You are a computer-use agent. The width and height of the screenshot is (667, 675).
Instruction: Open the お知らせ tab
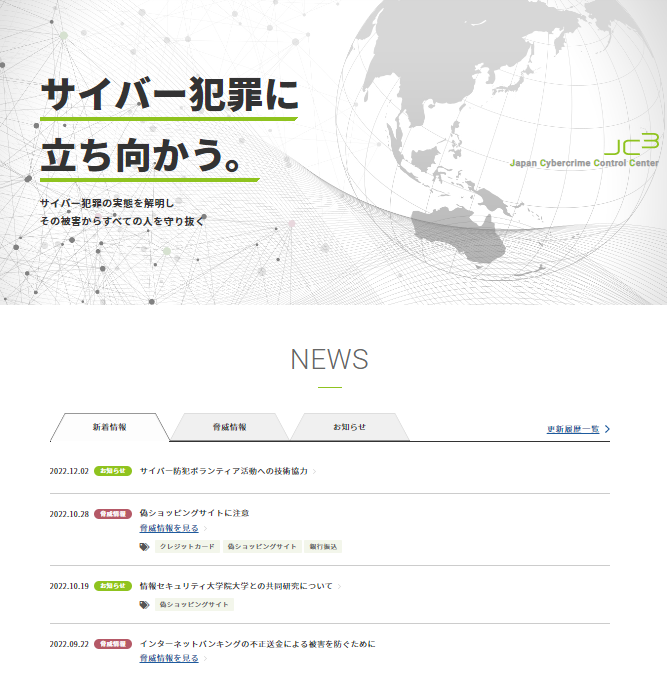pyautogui.click(x=349, y=427)
